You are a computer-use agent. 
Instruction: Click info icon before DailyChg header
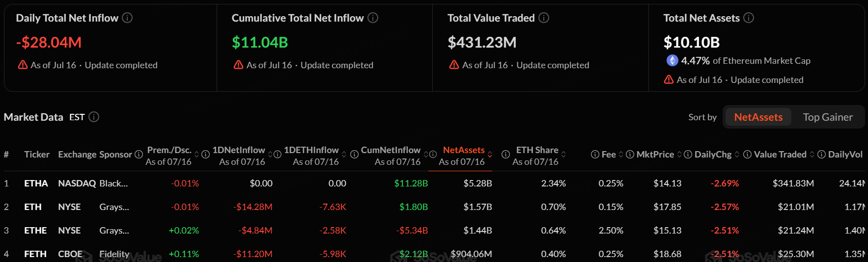(x=688, y=154)
